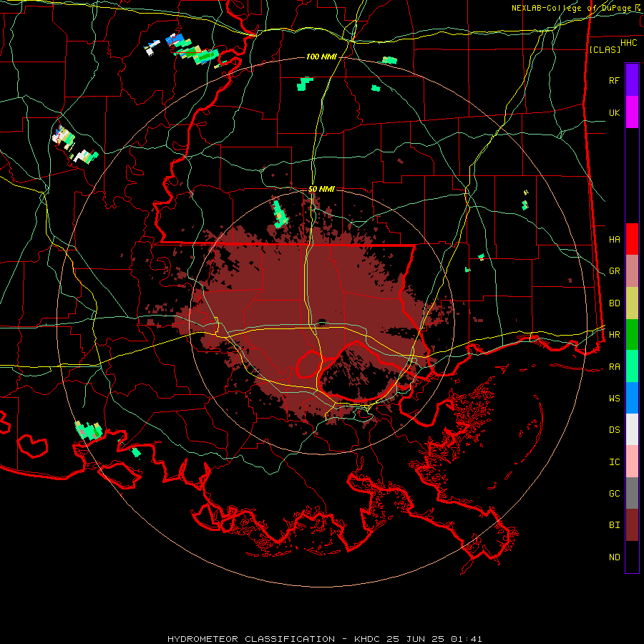Screen dimensions: 644x644
Task: Click the BI brown legend swatch
Action: 632,525
